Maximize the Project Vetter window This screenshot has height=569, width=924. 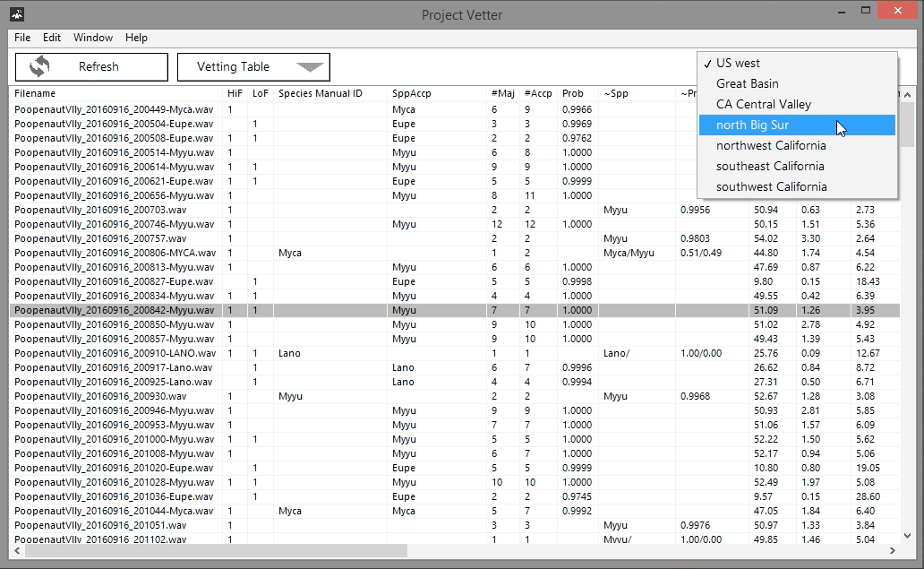pyautogui.click(x=865, y=12)
